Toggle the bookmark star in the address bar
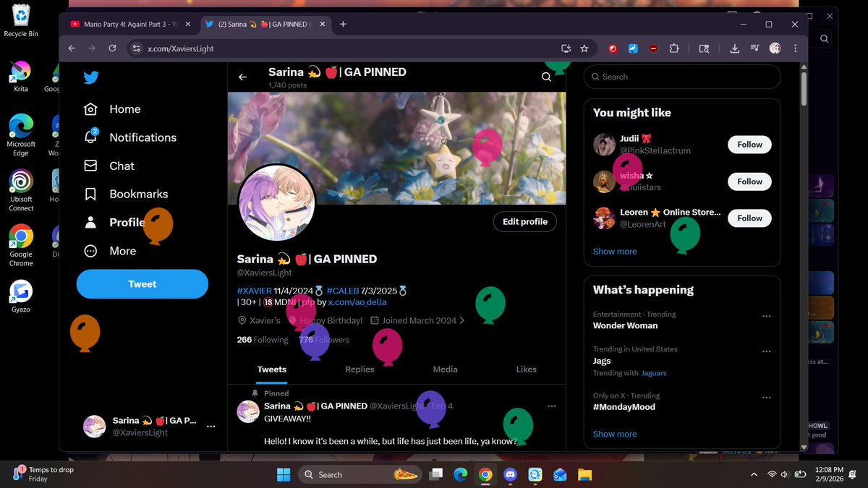 pyautogui.click(x=584, y=48)
